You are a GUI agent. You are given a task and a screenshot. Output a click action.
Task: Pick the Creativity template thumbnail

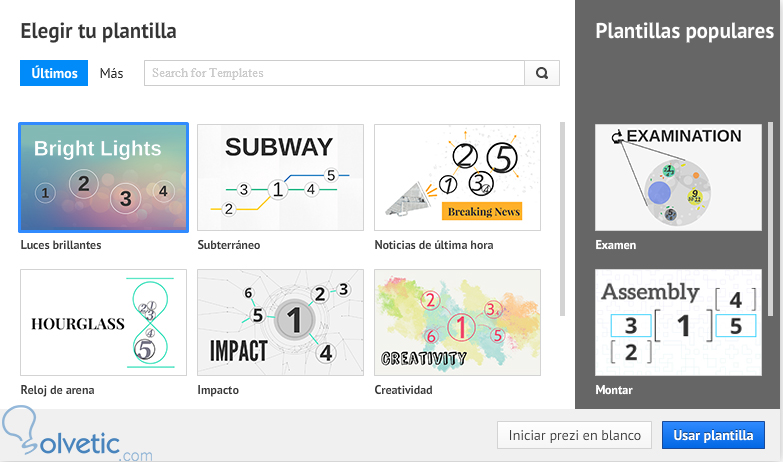pos(457,322)
